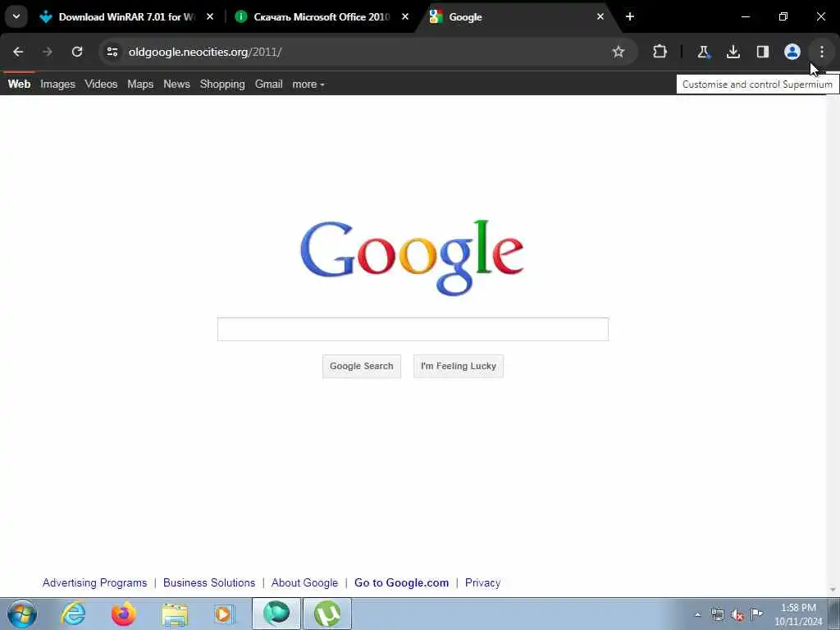Follow the Go to Google.com link
Image resolution: width=840 pixels, height=630 pixels.
coord(402,583)
